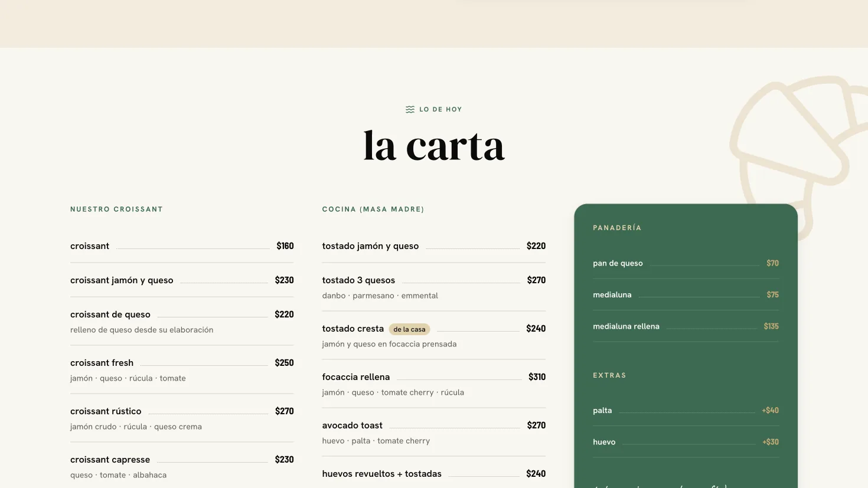Select 'medialuna rellena' item
Viewport: 868px width, 488px height.
pyautogui.click(x=626, y=326)
